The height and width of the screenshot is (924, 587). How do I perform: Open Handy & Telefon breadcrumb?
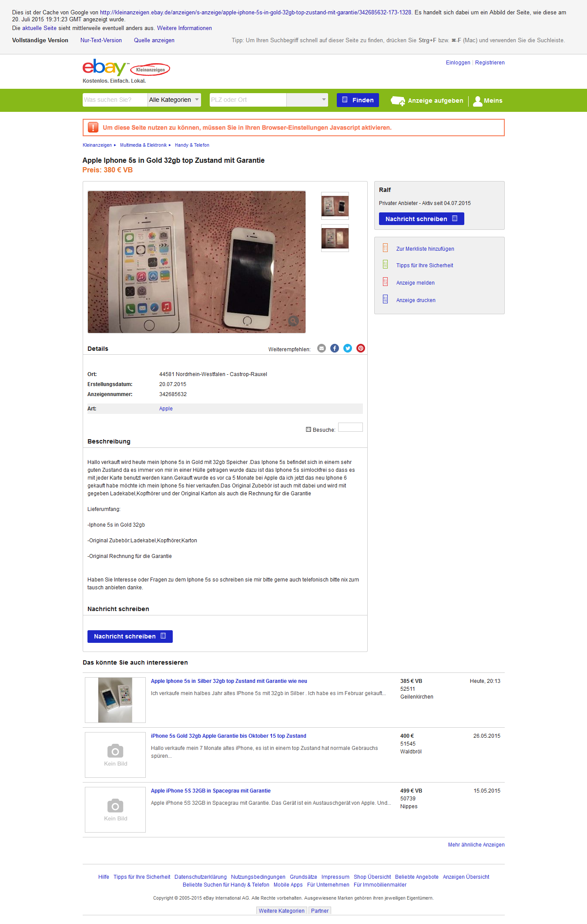[x=192, y=145]
